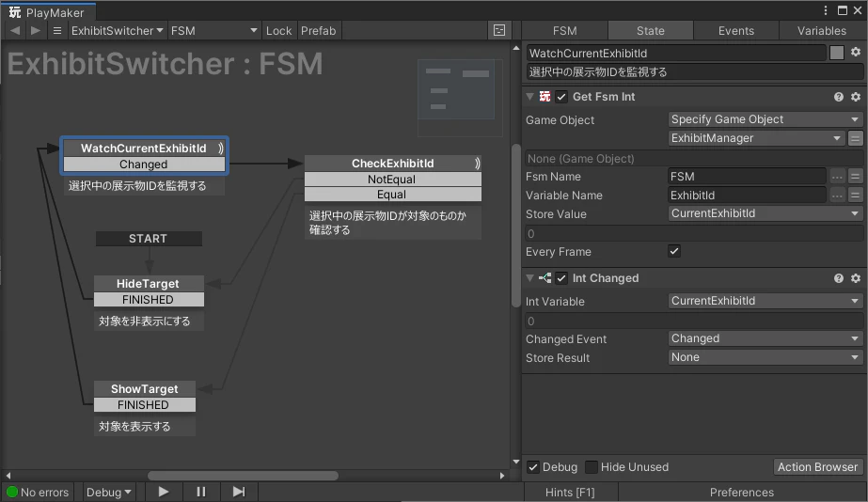
Task: Toggle the Debug checkbox
Action: [532, 467]
